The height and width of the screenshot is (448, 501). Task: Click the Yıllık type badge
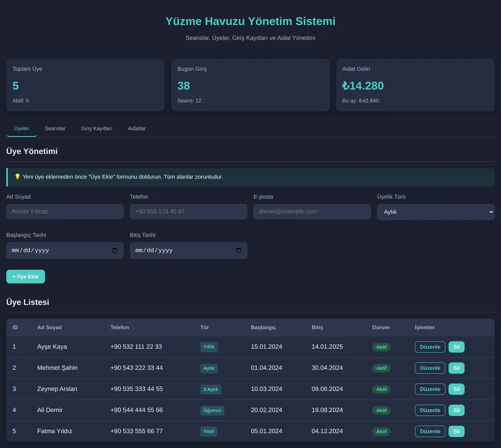tap(209, 347)
